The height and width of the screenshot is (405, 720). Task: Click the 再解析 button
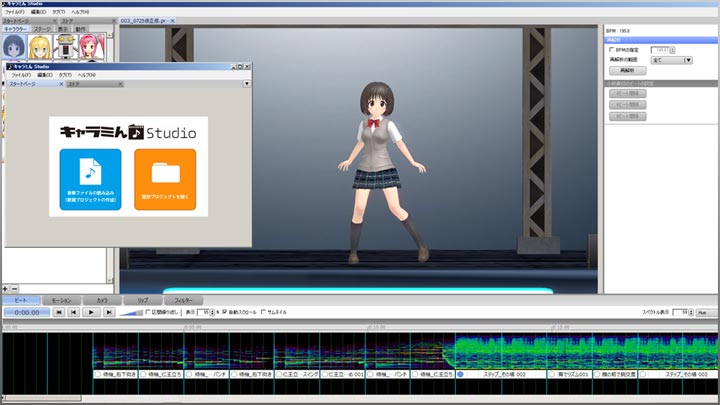627,72
